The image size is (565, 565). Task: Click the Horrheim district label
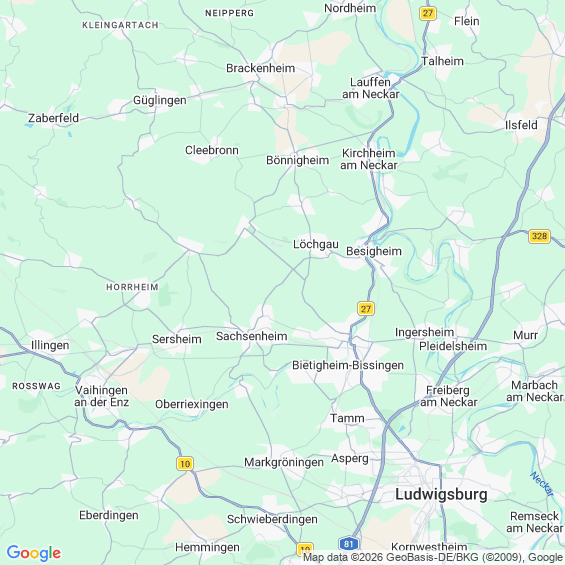(x=132, y=287)
